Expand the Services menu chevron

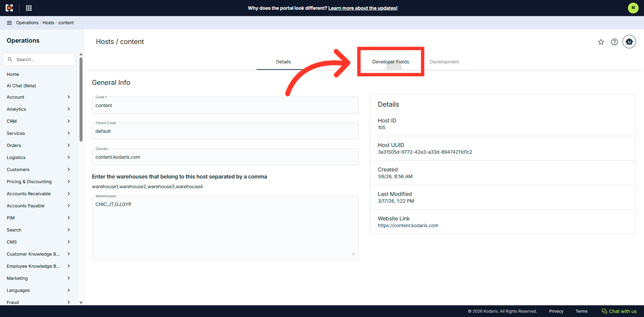68,133
